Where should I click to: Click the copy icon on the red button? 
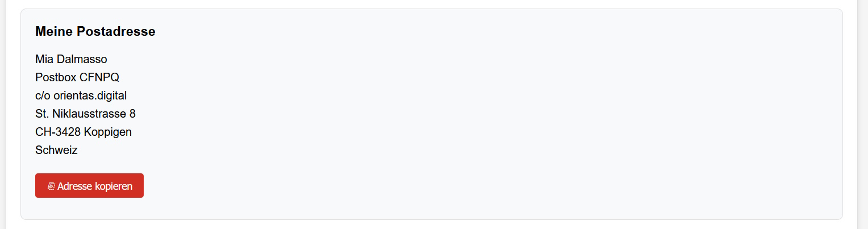(x=51, y=186)
